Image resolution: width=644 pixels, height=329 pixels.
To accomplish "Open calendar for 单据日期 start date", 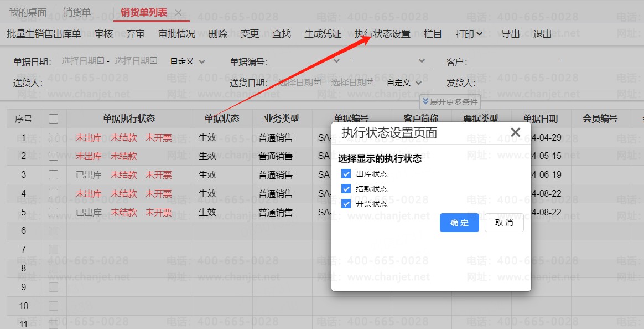I will point(101,60).
